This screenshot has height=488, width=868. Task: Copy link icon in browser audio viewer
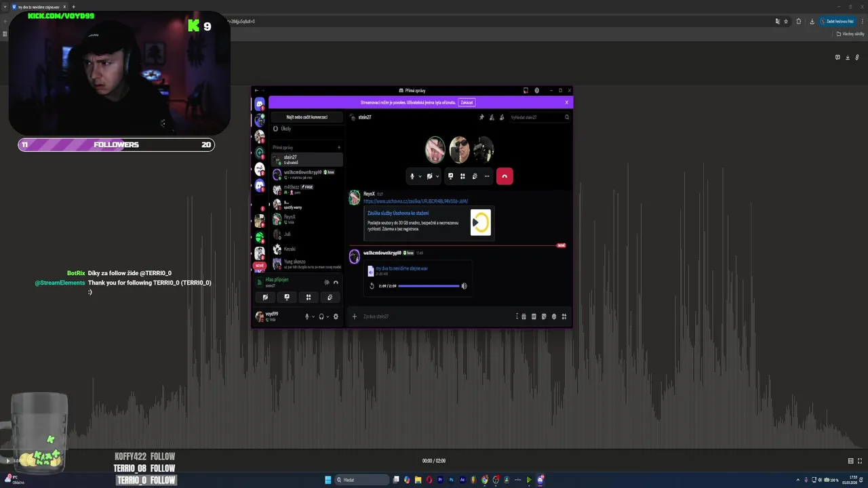[x=857, y=58]
